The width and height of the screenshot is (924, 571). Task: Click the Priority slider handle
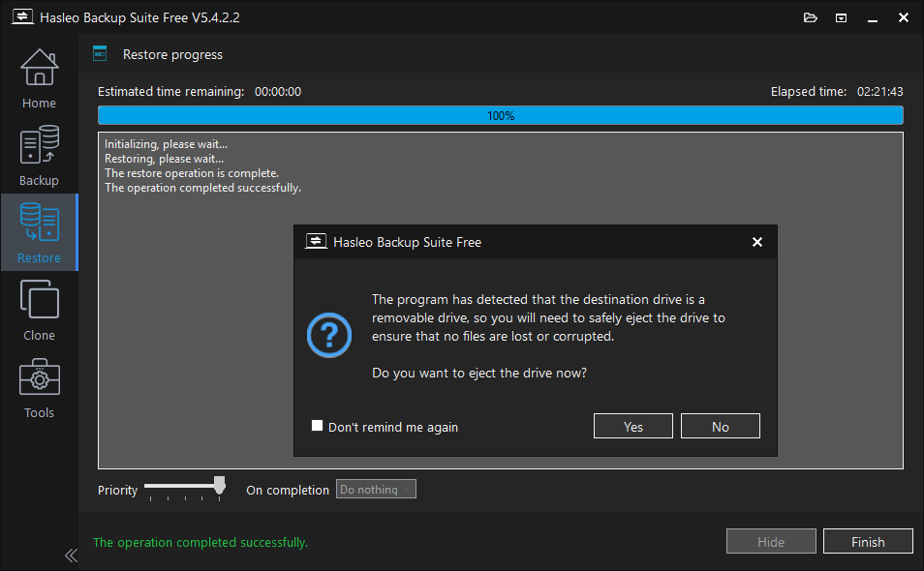pos(219,486)
